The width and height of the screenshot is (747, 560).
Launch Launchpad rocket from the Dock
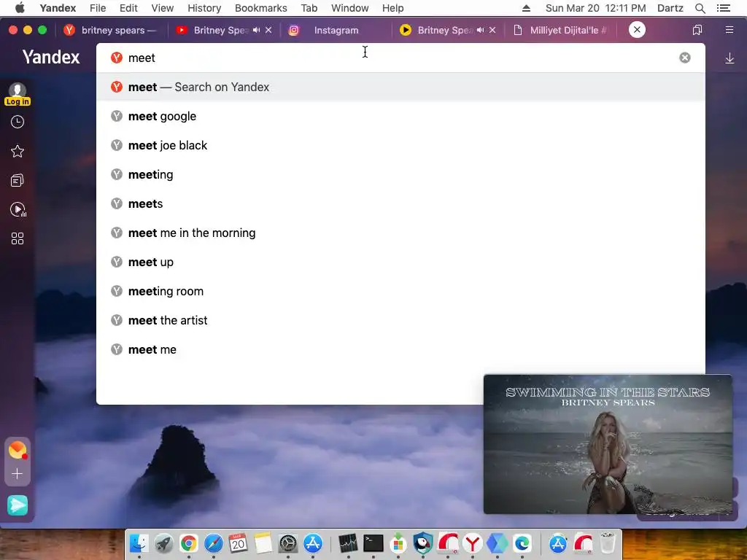coord(164,543)
